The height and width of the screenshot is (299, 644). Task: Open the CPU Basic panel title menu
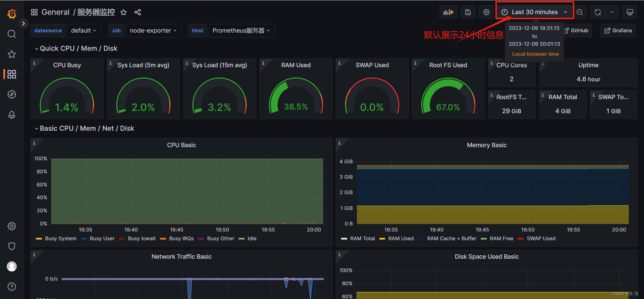point(181,145)
